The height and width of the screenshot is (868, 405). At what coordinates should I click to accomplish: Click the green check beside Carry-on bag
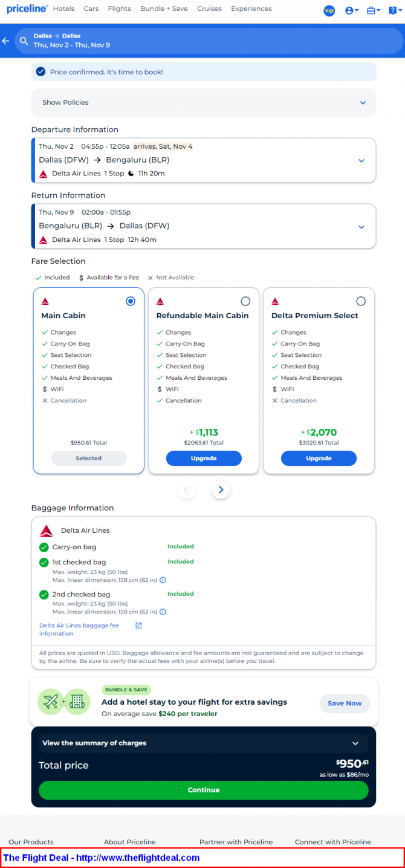tap(44, 547)
